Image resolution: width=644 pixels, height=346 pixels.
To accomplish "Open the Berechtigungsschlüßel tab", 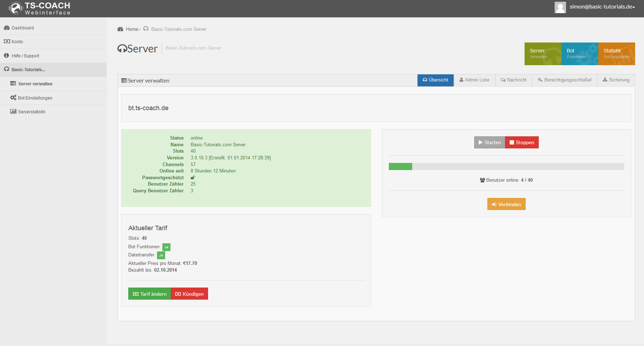I will [565, 80].
